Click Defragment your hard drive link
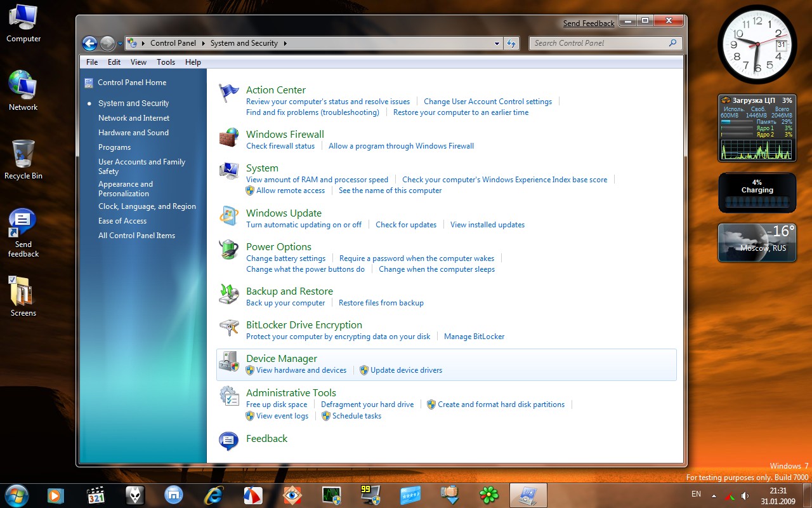812x508 pixels. 367,404
